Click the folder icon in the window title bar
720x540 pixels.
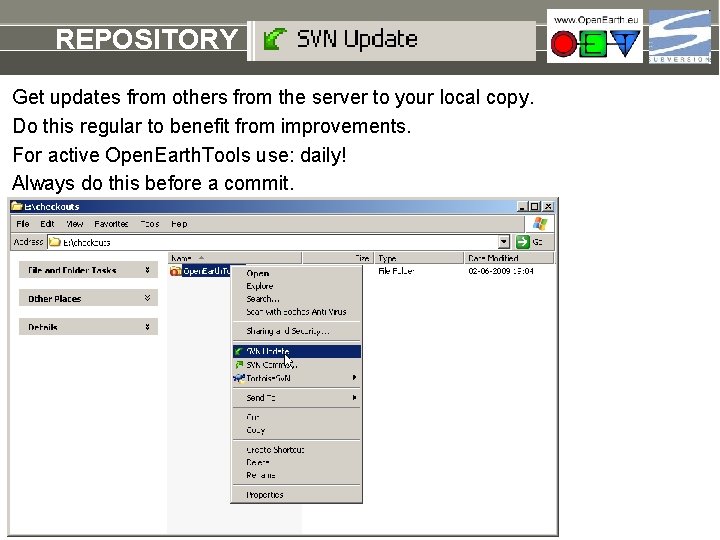(x=17, y=206)
